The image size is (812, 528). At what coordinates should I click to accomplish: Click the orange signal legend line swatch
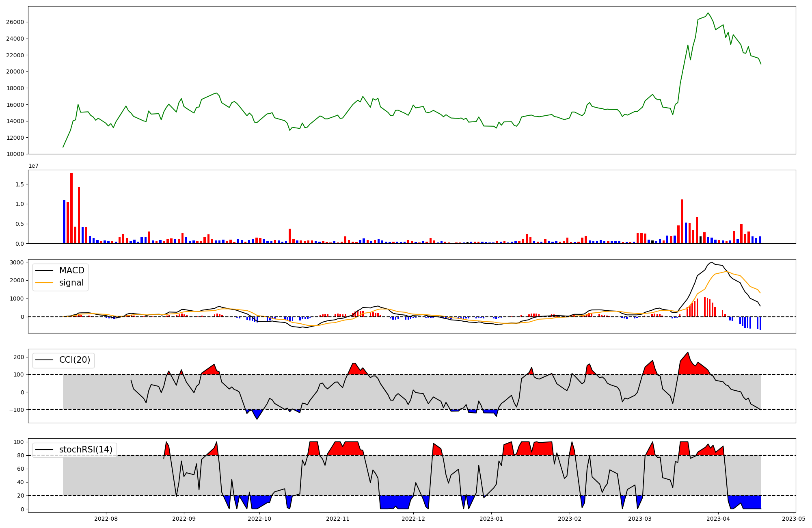(x=44, y=283)
